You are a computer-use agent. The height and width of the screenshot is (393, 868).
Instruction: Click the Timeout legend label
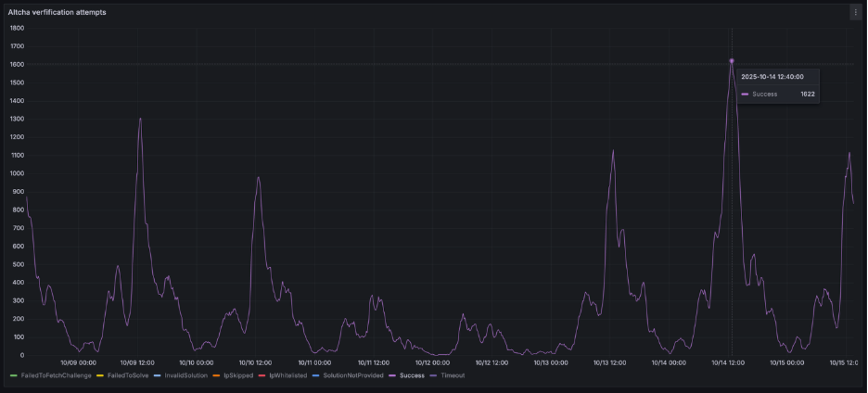click(453, 375)
